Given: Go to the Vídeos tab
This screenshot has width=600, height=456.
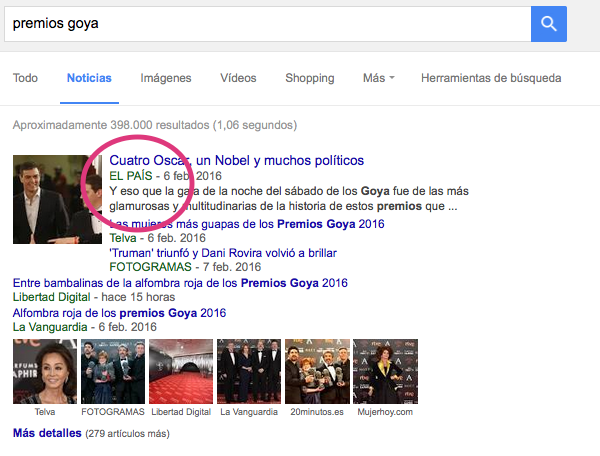Looking at the screenshot, I should tap(238, 78).
